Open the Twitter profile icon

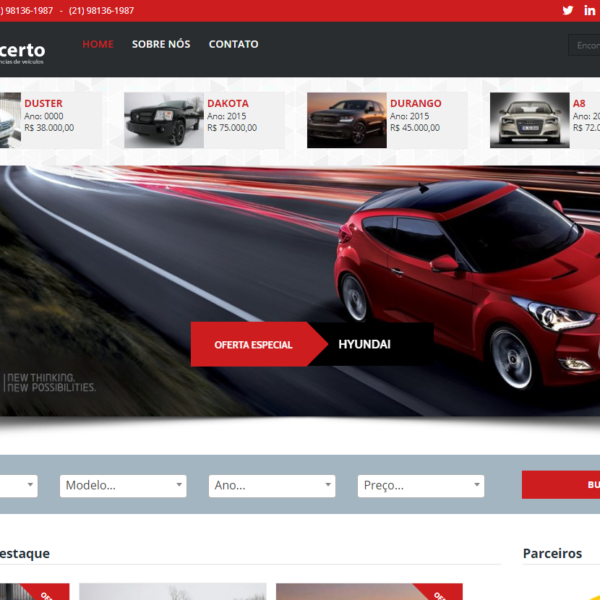568,11
